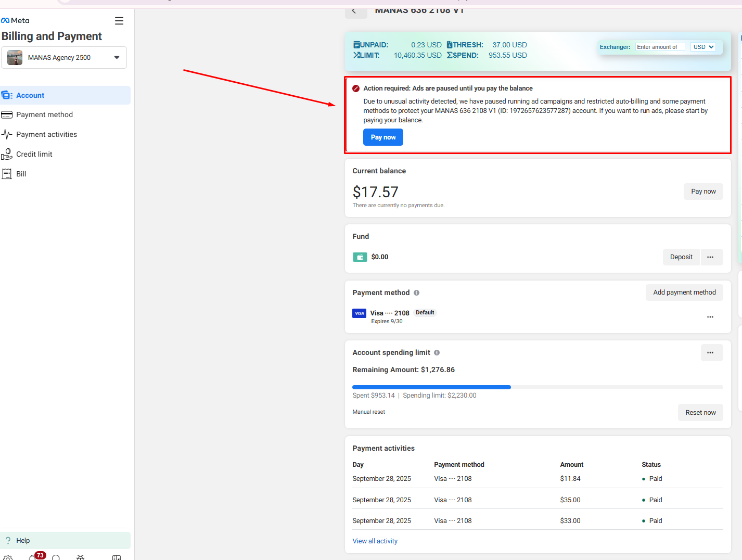Click the red action required alert icon
This screenshot has width=742, height=560.
click(x=356, y=88)
